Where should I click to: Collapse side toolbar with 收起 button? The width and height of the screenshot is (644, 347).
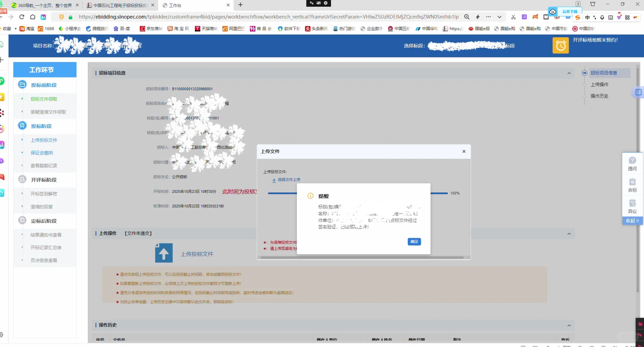pyautogui.click(x=632, y=221)
